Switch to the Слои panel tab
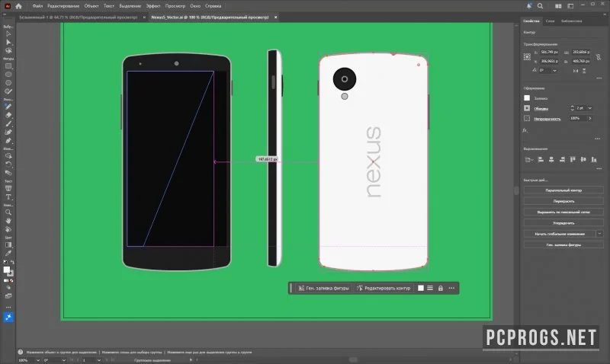The width and height of the screenshot is (610, 364). pyautogui.click(x=550, y=21)
